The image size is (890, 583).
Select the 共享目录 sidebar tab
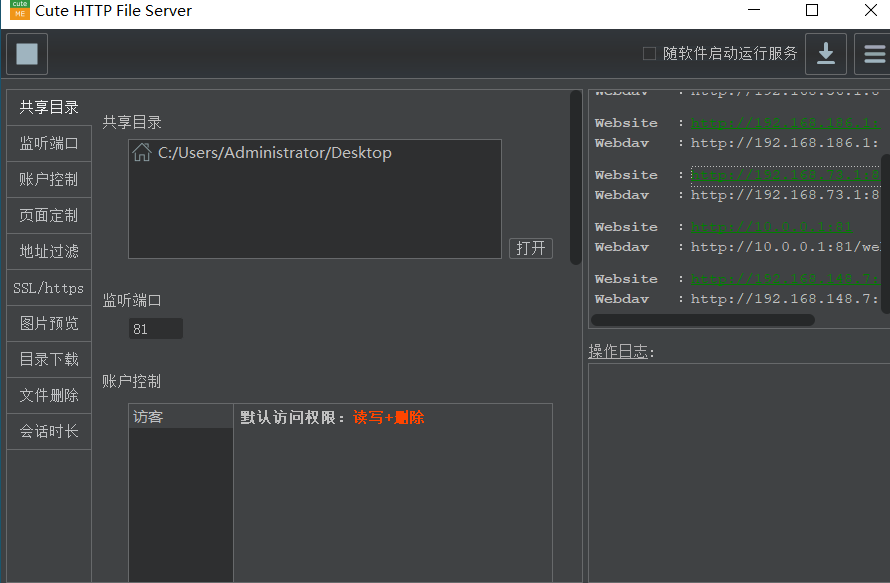(49, 108)
